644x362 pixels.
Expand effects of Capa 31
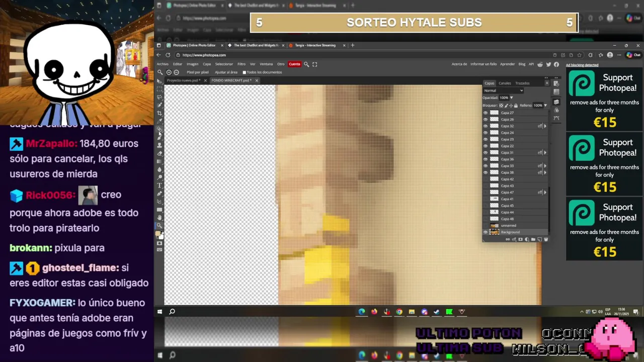(x=545, y=153)
